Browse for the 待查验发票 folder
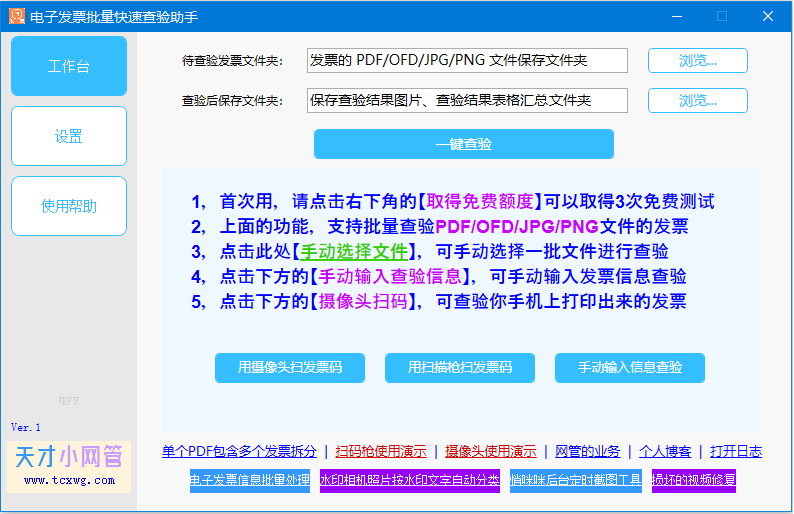794x514 pixels. point(698,60)
